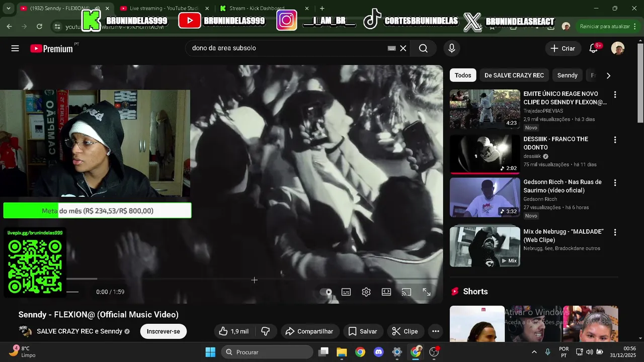
Task: Show more filter chips with right chevron
Action: 608,75
